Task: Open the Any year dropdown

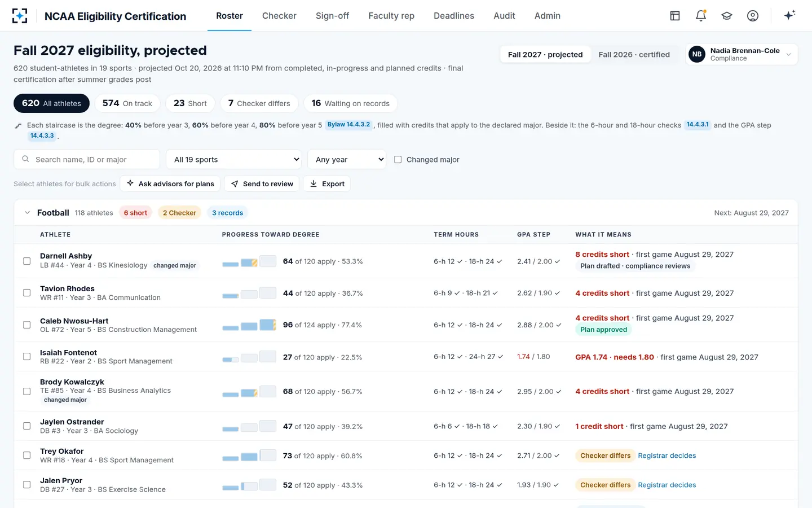Action: [347, 159]
